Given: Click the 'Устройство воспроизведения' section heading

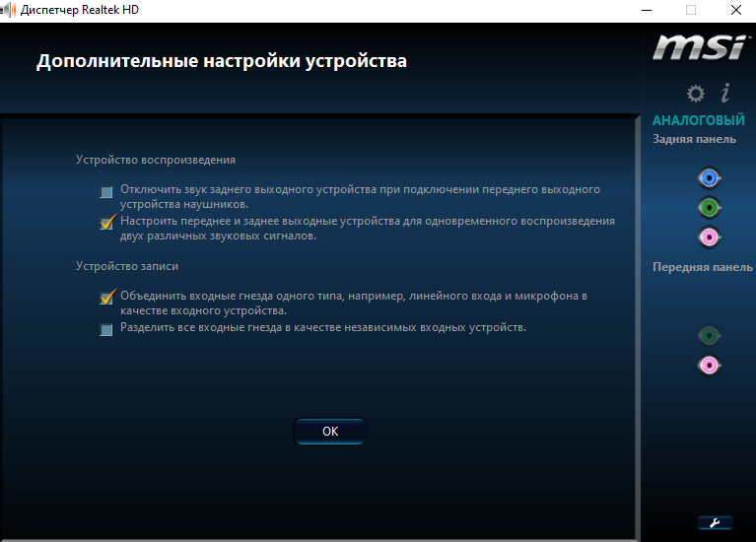Looking at the screenshot, I should tap(156, 160).
